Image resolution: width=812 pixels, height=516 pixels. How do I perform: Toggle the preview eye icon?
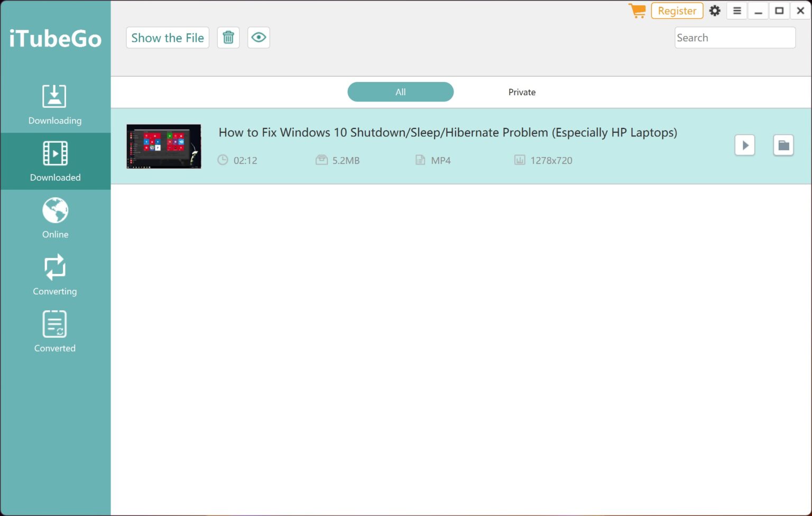pos(259,37)
